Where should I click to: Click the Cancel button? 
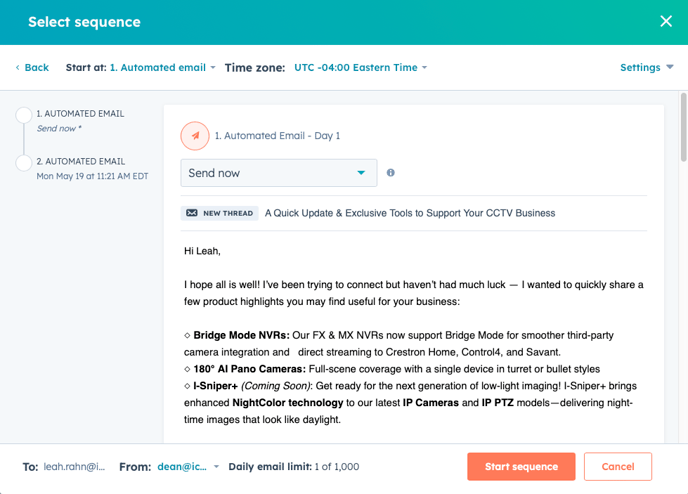pos(617,467)
